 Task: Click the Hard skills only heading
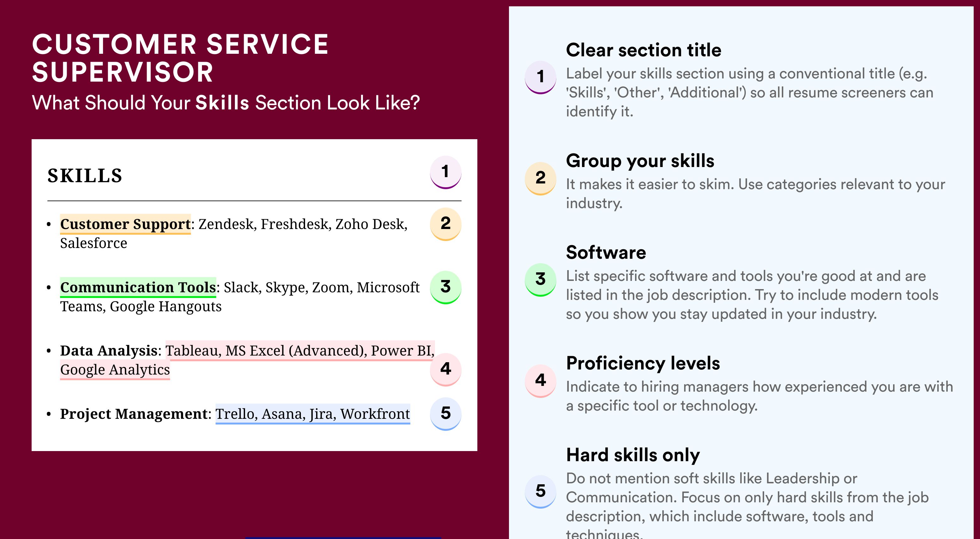tap(633, 455)
